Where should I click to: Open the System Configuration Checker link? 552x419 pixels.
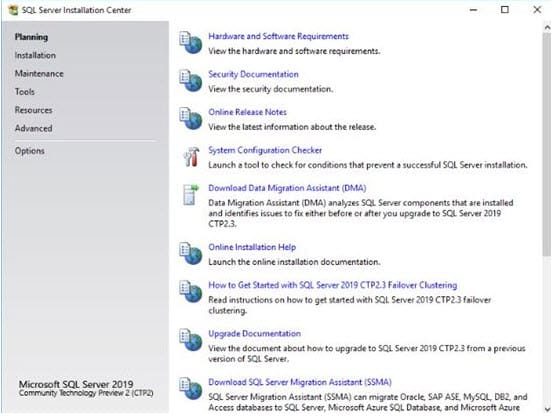click(265, 150)
